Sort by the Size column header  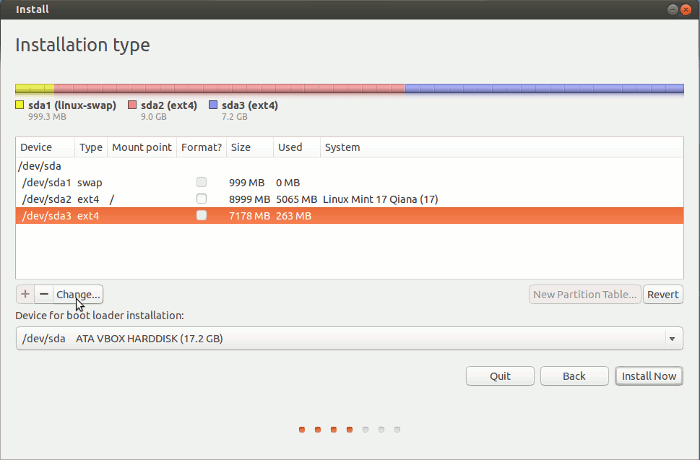pos(249,147)
